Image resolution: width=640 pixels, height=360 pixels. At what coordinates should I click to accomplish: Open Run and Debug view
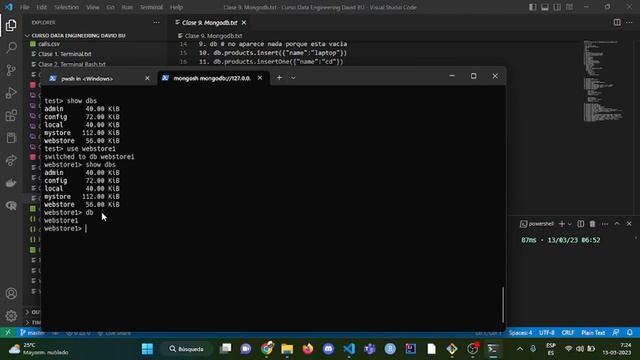tap(11, 93)
